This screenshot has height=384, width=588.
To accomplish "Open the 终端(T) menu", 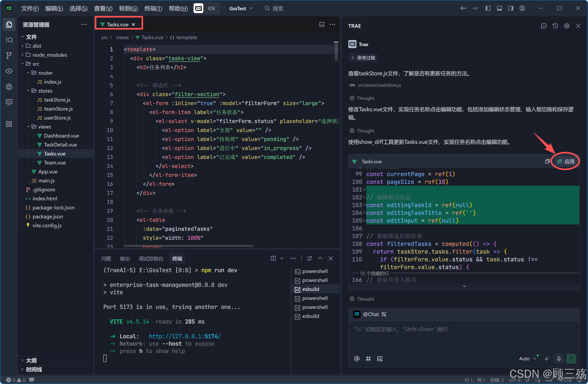I will (x=153, y=8).
